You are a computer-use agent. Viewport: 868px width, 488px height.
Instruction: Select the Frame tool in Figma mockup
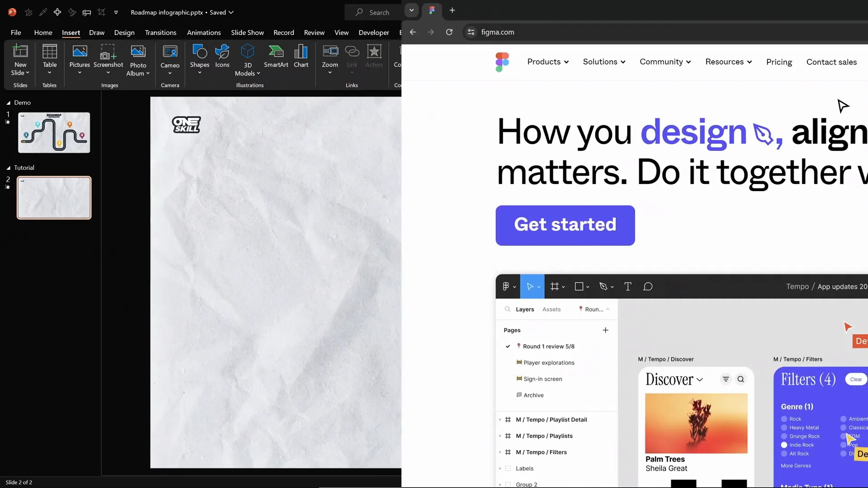coord(557,286)
